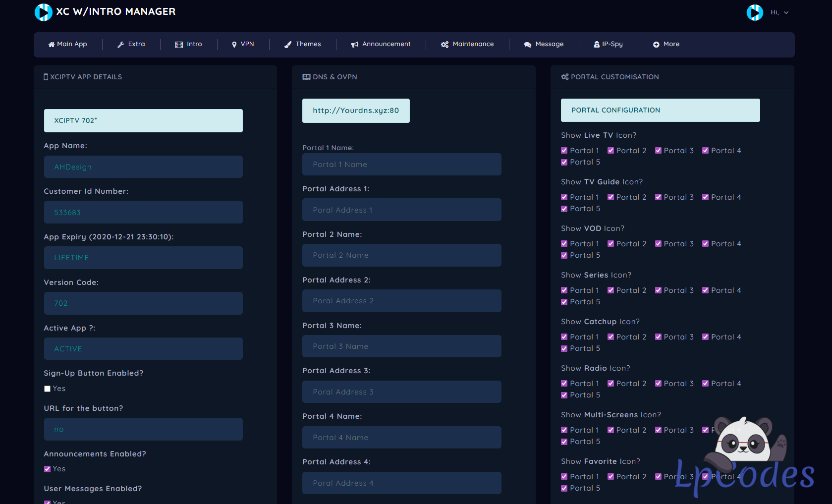Uncheck Announcements Enabled Yes checkbox
832x504 pixels.
(48, 469)
